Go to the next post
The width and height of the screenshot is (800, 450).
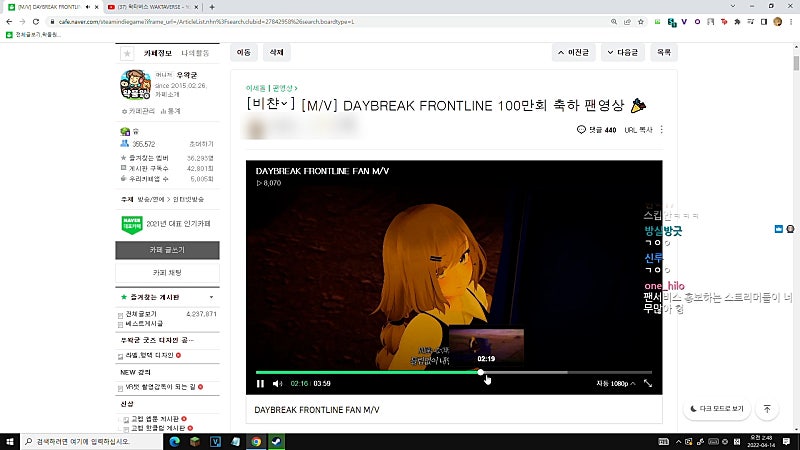[622, 53]
